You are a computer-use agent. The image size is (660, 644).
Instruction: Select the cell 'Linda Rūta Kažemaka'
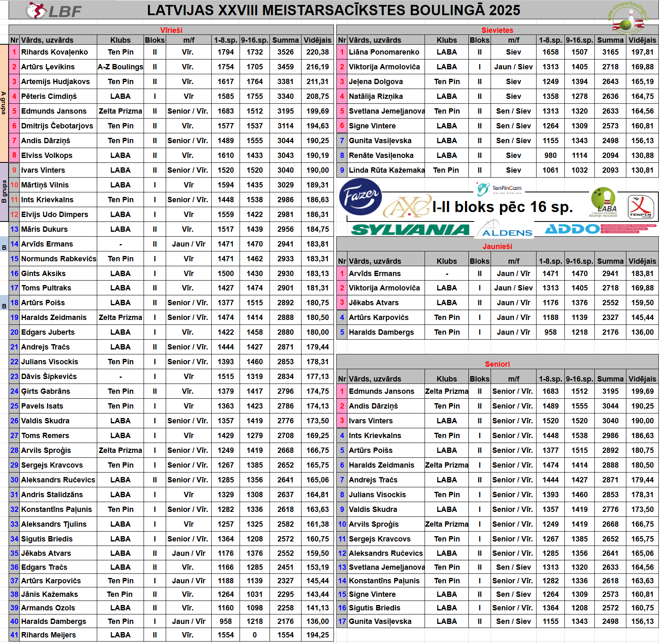coord(387,170)
